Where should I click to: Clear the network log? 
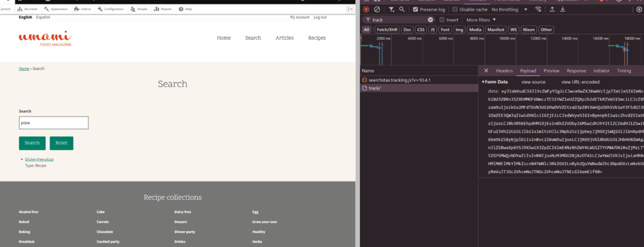377,9
